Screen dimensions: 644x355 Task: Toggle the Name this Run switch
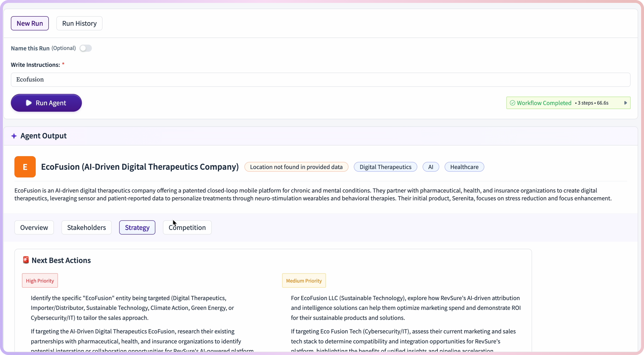tap(85, 48)
